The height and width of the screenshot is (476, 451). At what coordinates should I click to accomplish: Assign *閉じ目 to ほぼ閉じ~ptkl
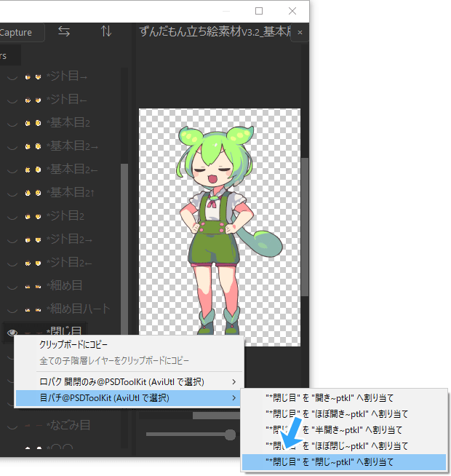[x=344, y=446]
